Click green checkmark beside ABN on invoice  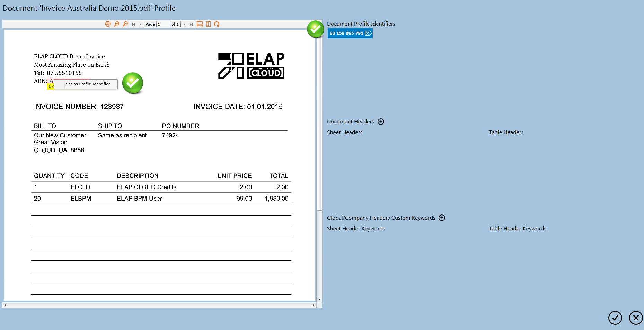pyautogui.click(x=133, y=83)
